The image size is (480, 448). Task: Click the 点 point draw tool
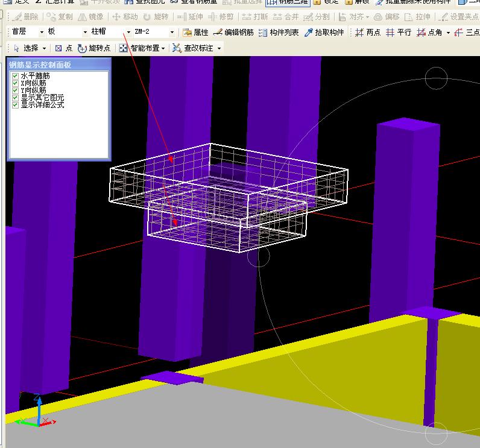tap(63, 48)
